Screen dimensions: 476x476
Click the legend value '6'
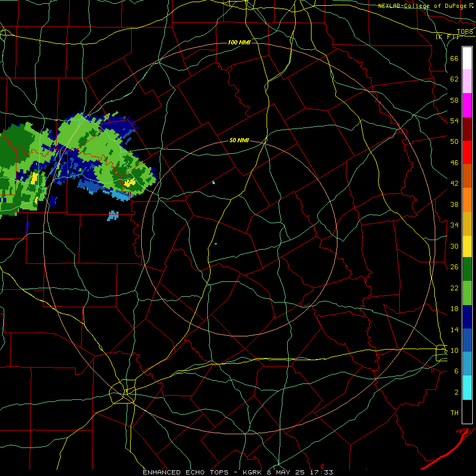tap(456, 371)
